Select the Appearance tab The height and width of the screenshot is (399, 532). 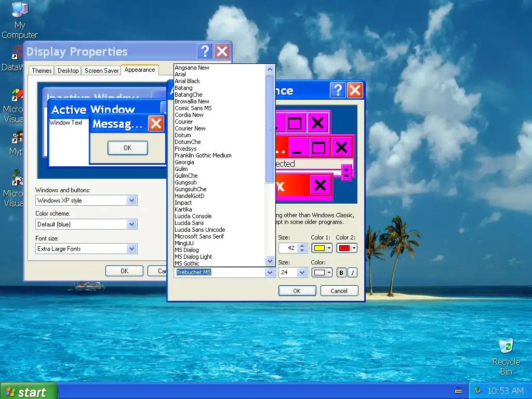pyautogui.click(x=139, y=70)
